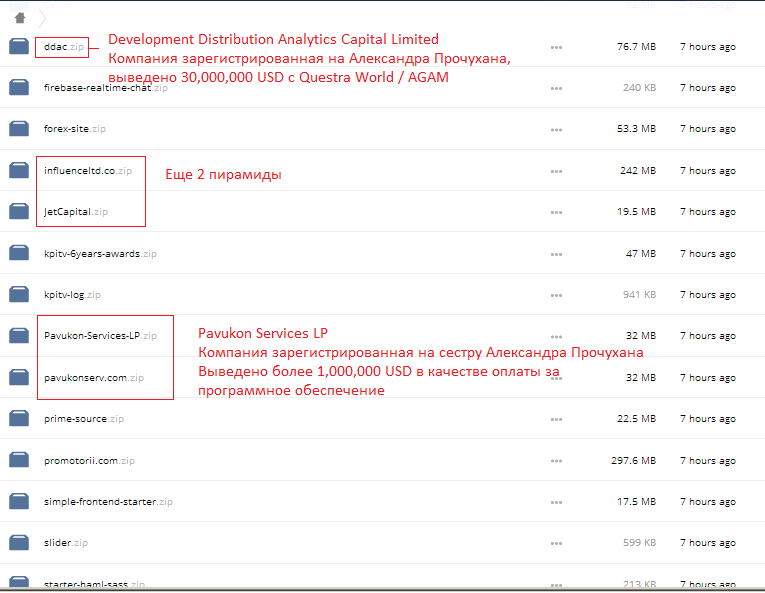Select the simple-frontend-starter.zip file name

108,502
